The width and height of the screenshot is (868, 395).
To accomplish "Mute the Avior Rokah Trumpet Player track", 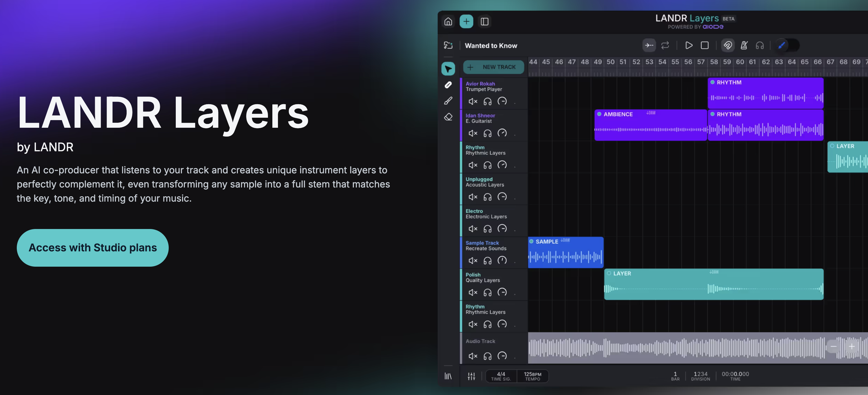I will [x=473, y=101].
